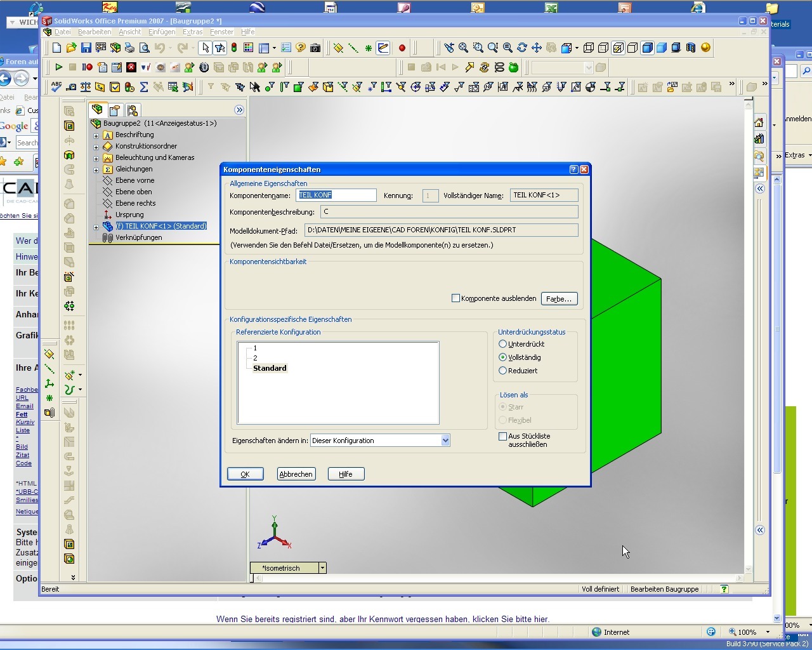Click the Sigma equations toolbar icon
The image size is (812, 650).
click(144, 87)
